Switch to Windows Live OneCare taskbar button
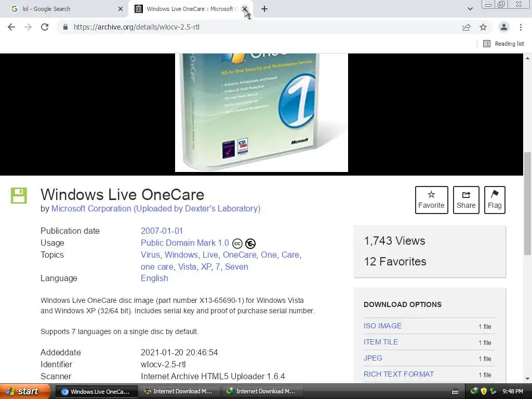This screenshot has height=399, width=532. [96, 392]
